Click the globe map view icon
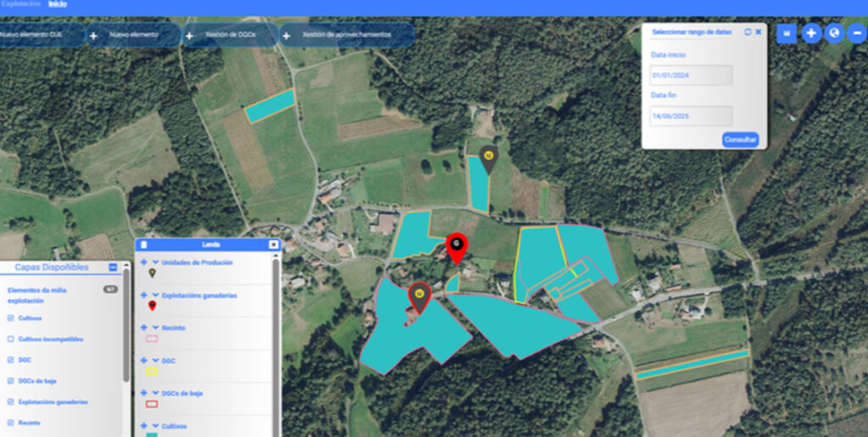Viewport: 868px width, 437px height. [834, 34]
